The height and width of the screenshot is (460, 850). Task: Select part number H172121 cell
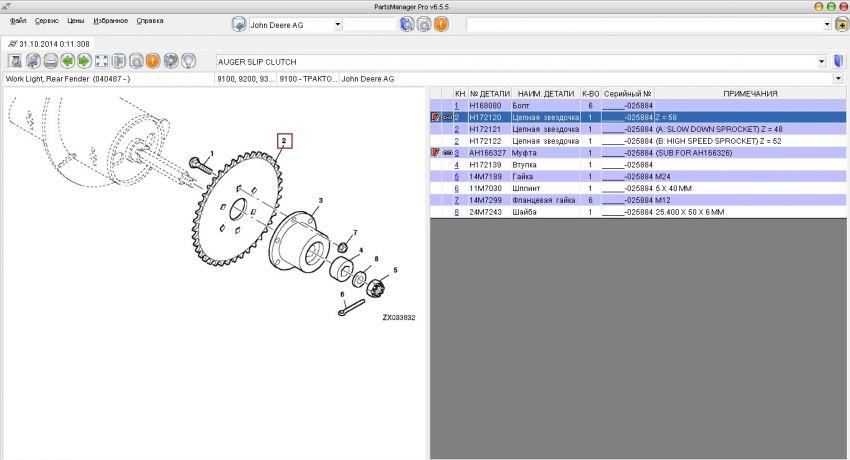490,129
